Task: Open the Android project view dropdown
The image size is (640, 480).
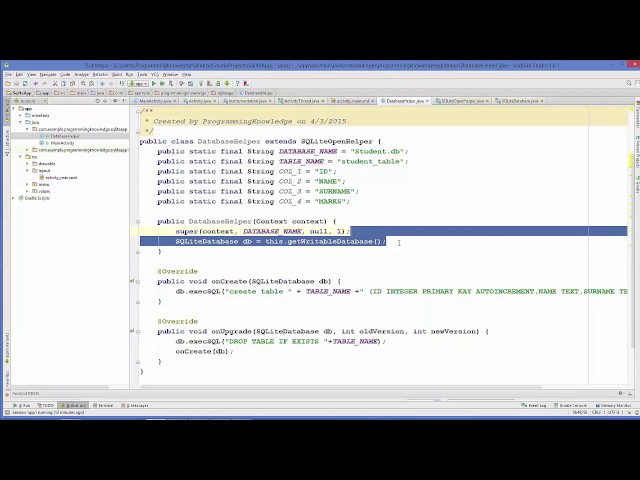Action: 29,101
